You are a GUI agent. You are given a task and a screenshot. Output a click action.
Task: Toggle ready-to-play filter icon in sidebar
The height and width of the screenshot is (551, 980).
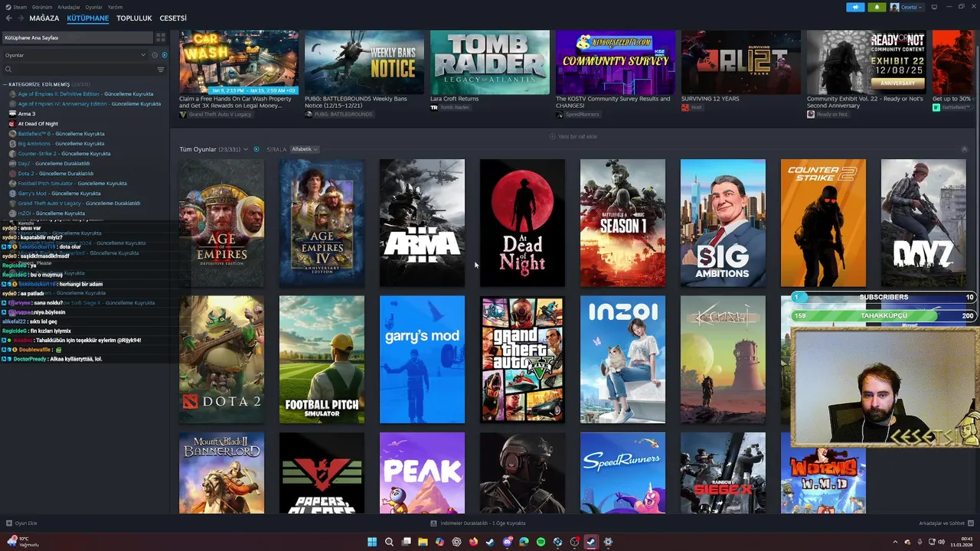point(164,55)
